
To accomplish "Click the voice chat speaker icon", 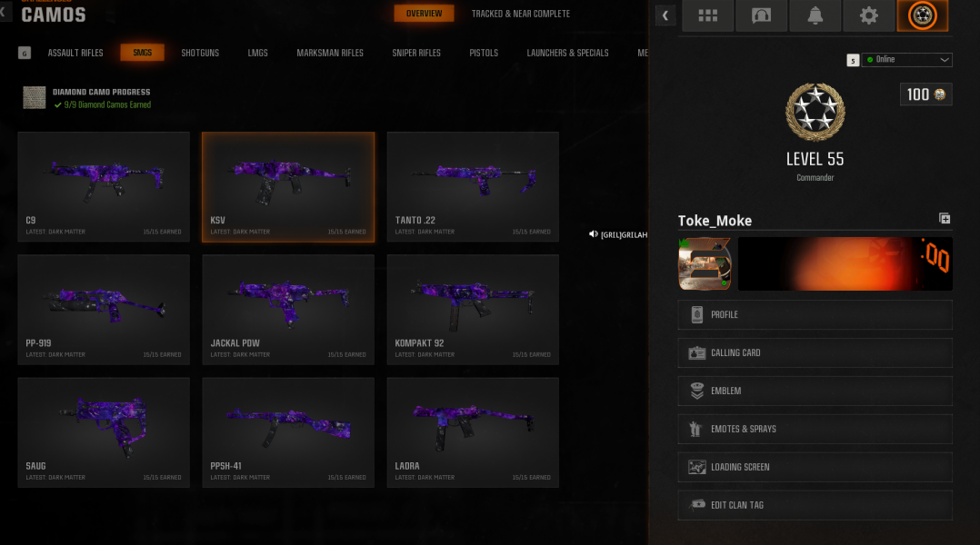I will point(593,234).
